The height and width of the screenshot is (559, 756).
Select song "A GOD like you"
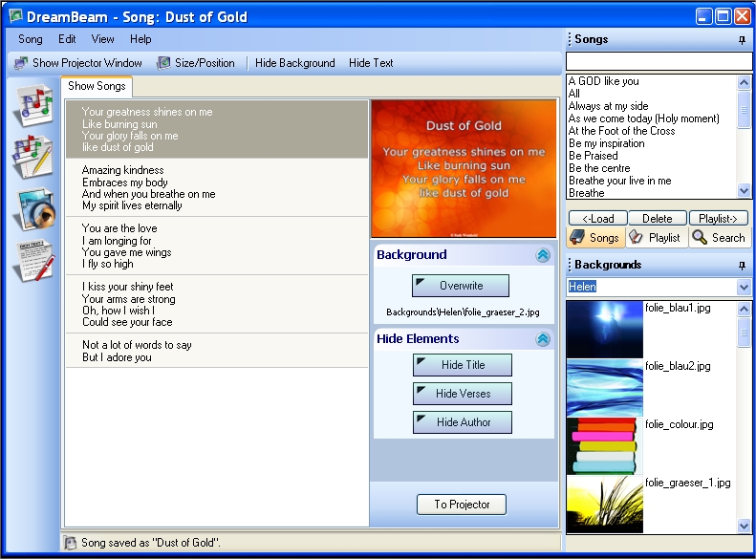coord(604,81)
